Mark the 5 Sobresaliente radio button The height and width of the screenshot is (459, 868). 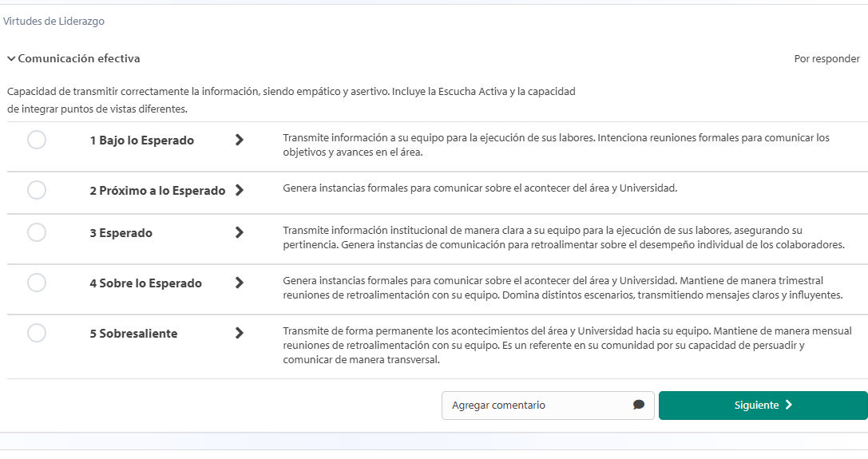click(x=37, y=333)
